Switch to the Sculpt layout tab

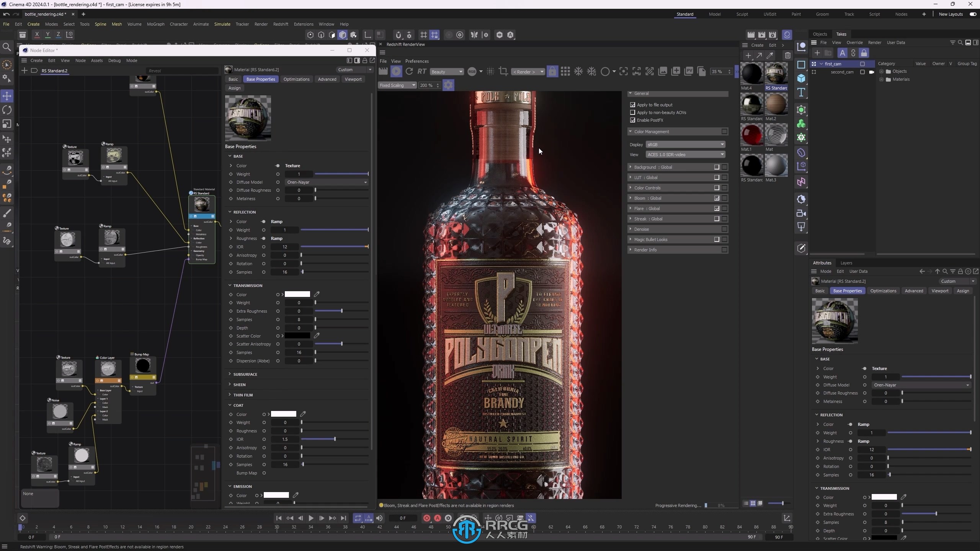point(742,14)
